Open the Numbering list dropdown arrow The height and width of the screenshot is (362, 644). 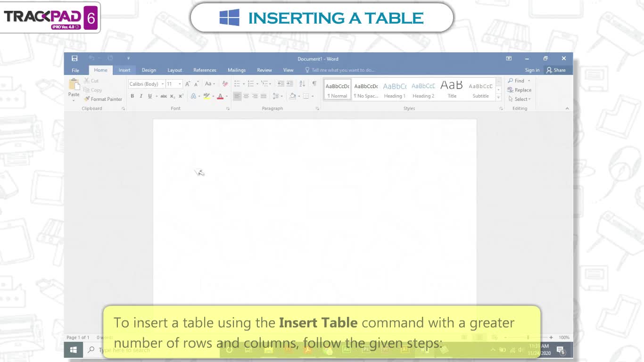click(x=257, y=84)
